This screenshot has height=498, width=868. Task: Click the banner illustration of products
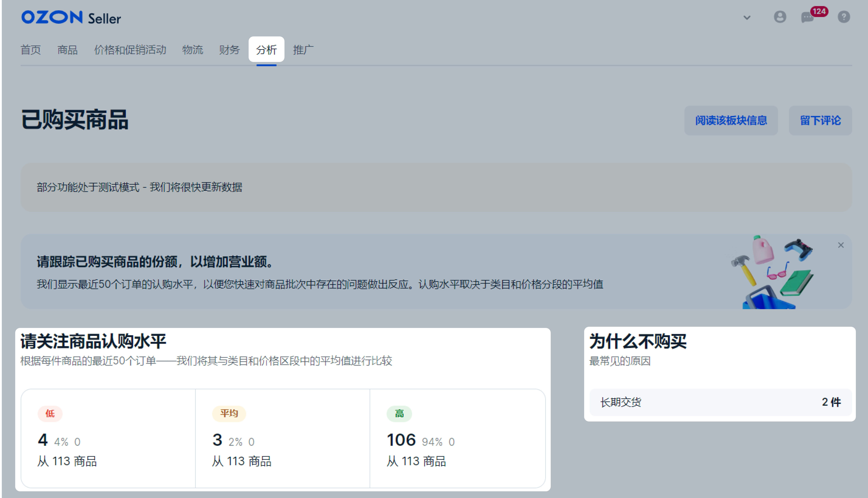pyautogui.click(x=772, y=272)
